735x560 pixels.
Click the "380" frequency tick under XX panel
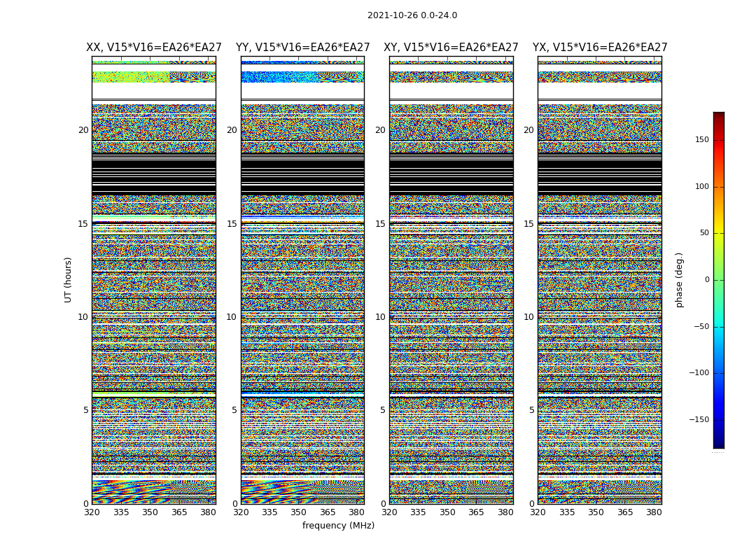(208, 512)
